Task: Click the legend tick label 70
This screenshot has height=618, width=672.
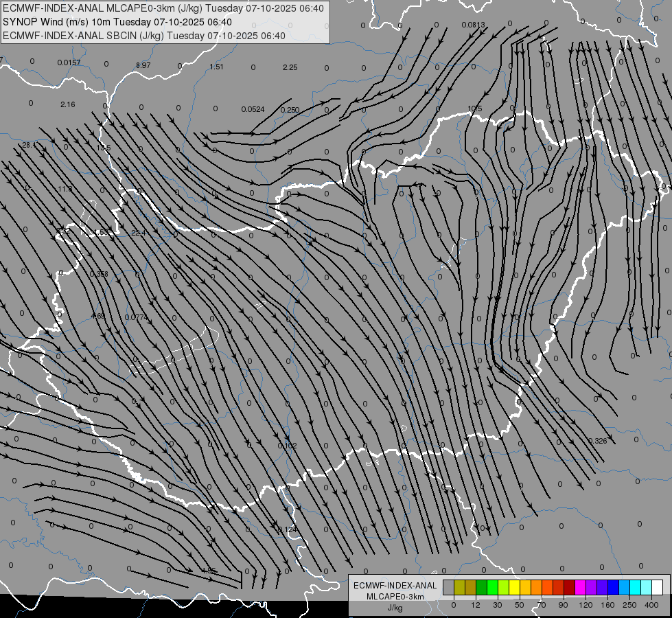Action: (542, 605)
